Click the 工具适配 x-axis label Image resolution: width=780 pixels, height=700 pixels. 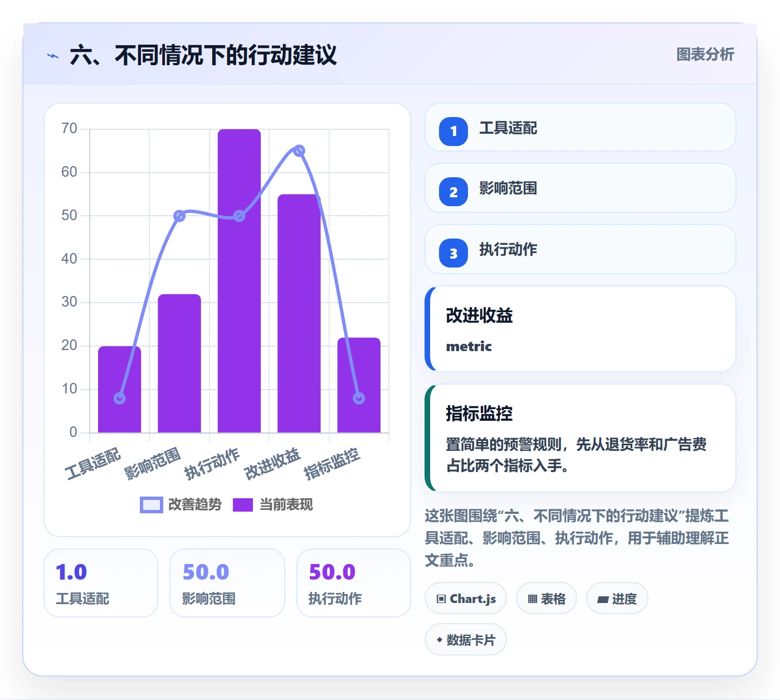pos(92,464)
